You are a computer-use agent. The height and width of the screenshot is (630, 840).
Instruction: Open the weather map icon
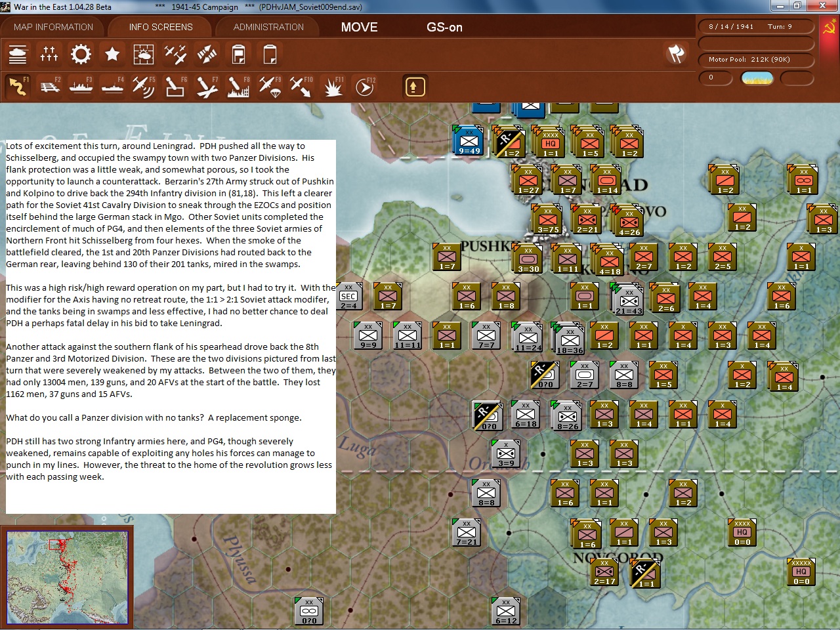[x=144, y=54]
